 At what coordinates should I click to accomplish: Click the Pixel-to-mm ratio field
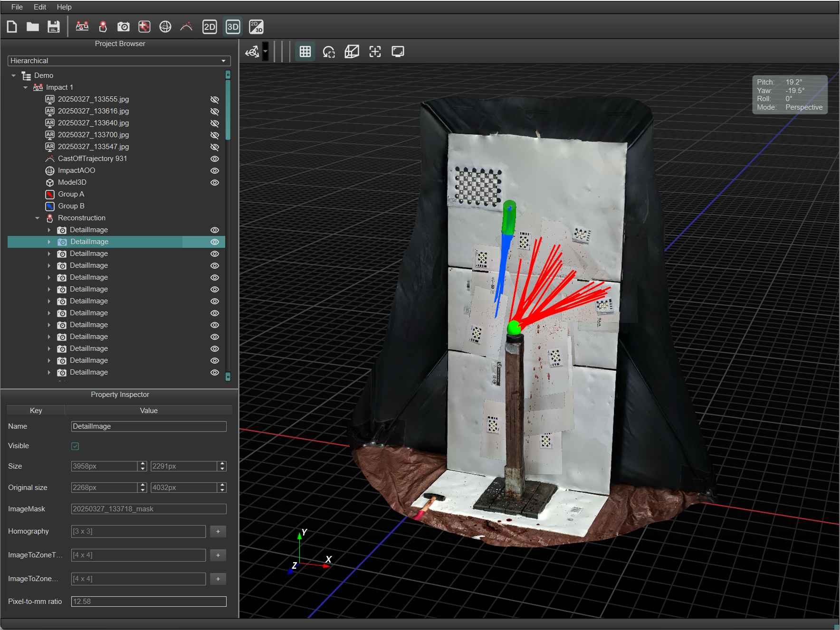point(149,602)
